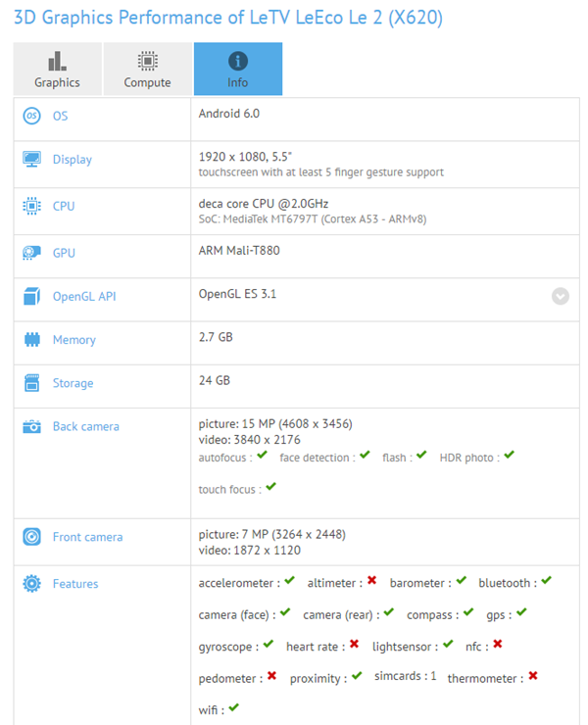Image resolution: width=588 pixels, height=725 pixels.
Task: Click the ARM Mali-T880 value
Action: point(239,250)
